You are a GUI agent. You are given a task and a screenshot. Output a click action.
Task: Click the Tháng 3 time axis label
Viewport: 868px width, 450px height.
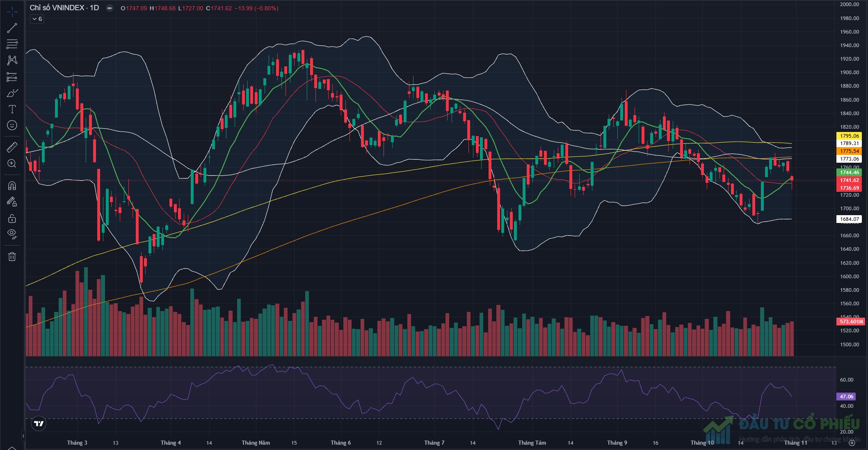click(x=77, y=443)
